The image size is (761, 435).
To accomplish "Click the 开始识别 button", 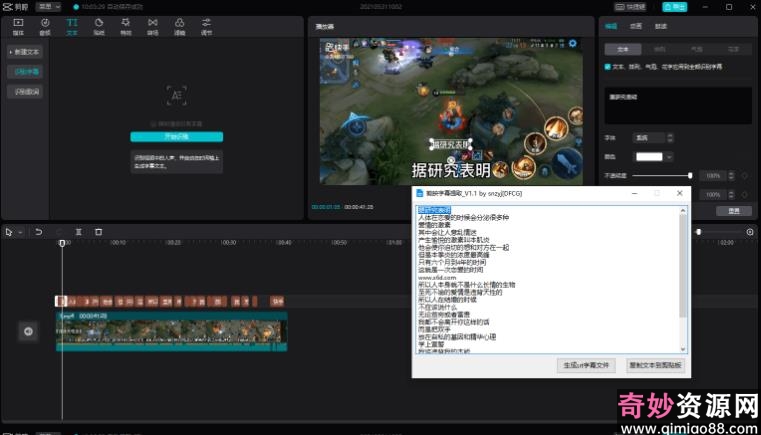I will 176,136.
